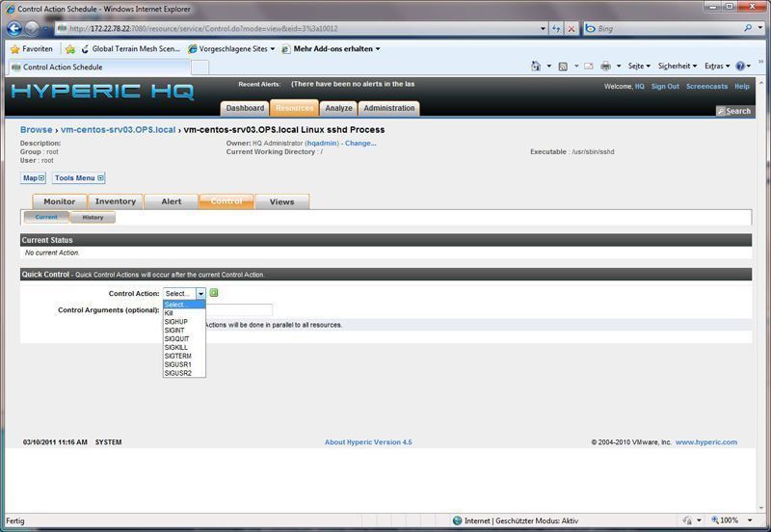Click the refresh icon beside address bar
This screenshot has height=532, width=771.
[x=556, y=29]
